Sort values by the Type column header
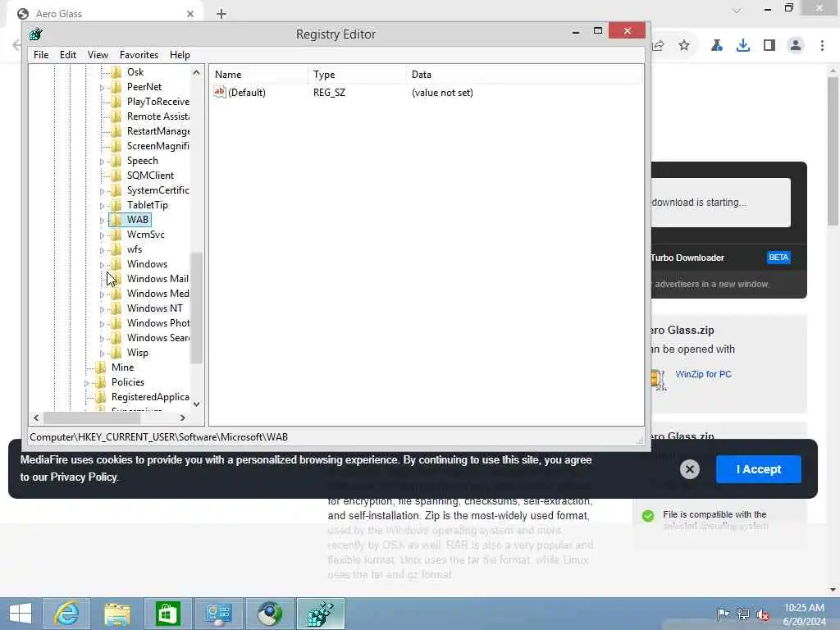Image resolution: width=840 pixels, height=630 pixels. [x=358, y=75]
